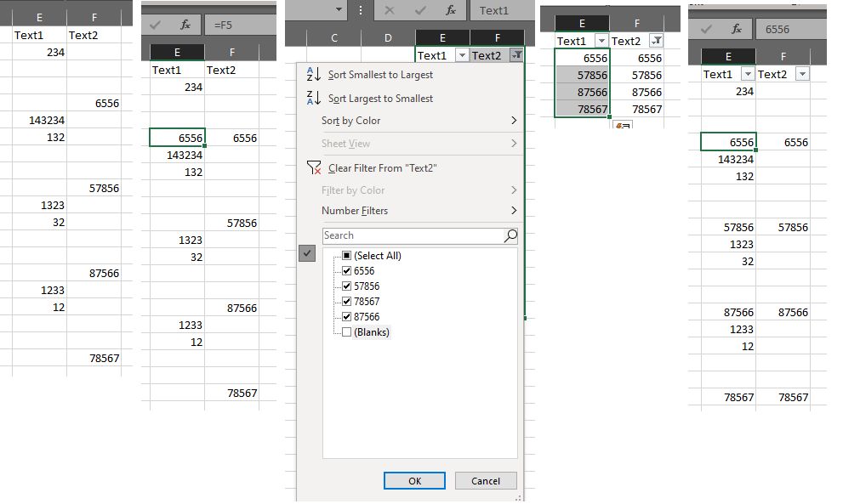Click the three-dot formula bar handle
843x504 pixels.
coord(360,10)
